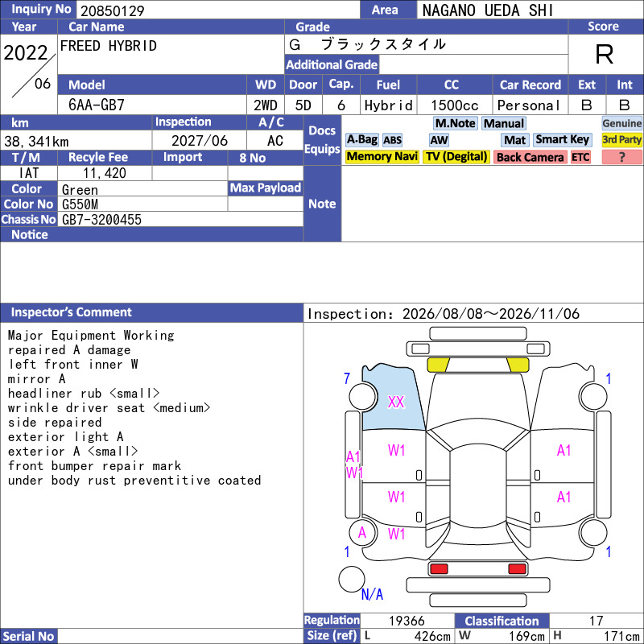Viewport: 644px width, 644px height.
Task: Click the Max Payload label
Action: pyautogui.click(x=266, y=188)
